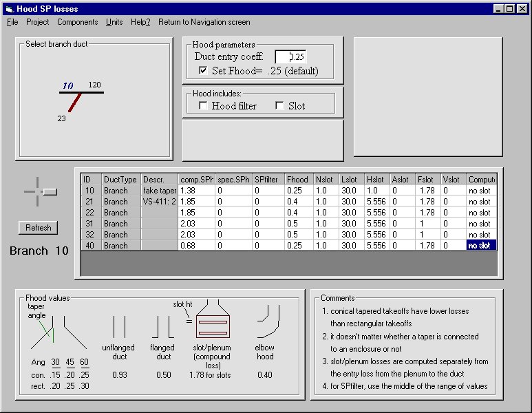Check the Slot option
This screenshot has width=532, height=413.
[279, 106]
